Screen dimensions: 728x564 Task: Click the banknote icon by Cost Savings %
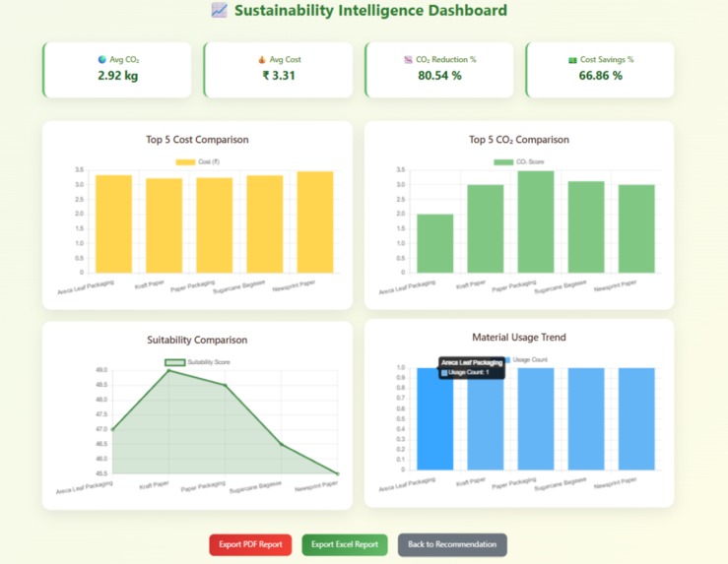(x=572, y=60)
